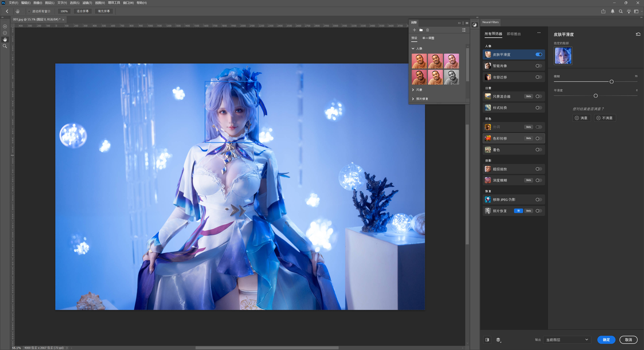This screenshot has width=644, height=350.
Task: Open the 输出 当前图层 dropdown
Action: [x=567, y=340]
